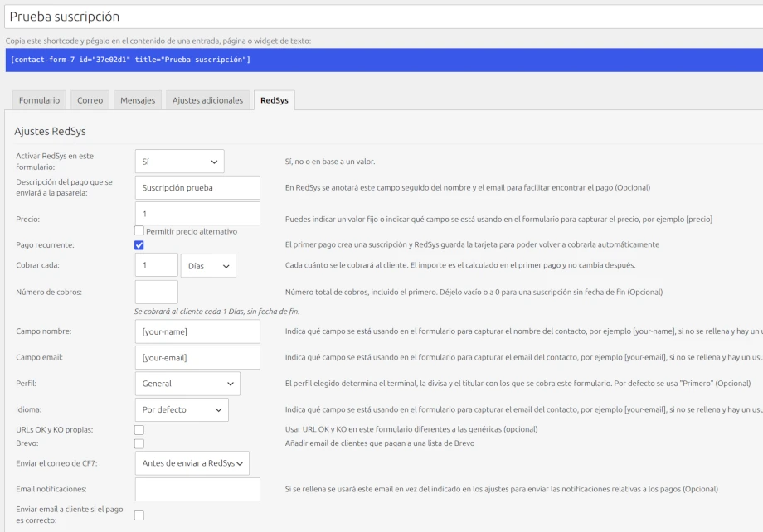Image resolution: width=763 pixels, height=532 pixels.
Task: Open the 'Días' period dropdown
Action: 208,266
